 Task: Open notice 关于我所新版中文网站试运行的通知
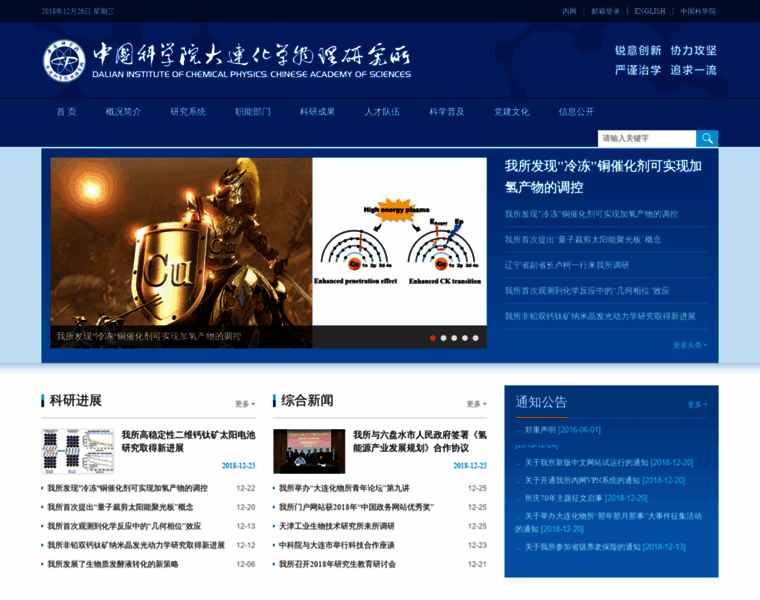coord(609,463)
